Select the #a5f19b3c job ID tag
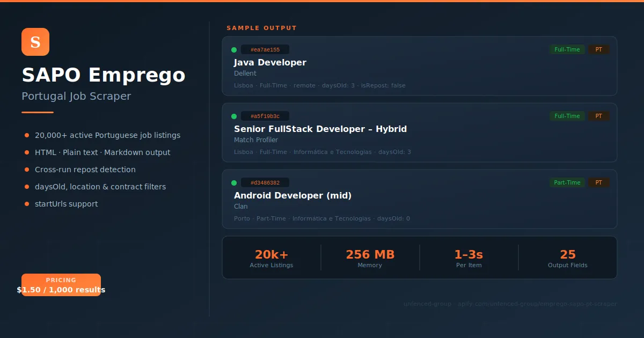This screenshot has height=338, width=644. pyautogui.click(x=266, y=116)
